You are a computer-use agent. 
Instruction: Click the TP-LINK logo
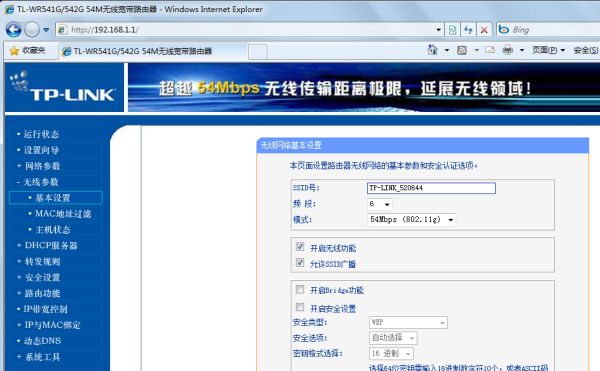(64, 87)
